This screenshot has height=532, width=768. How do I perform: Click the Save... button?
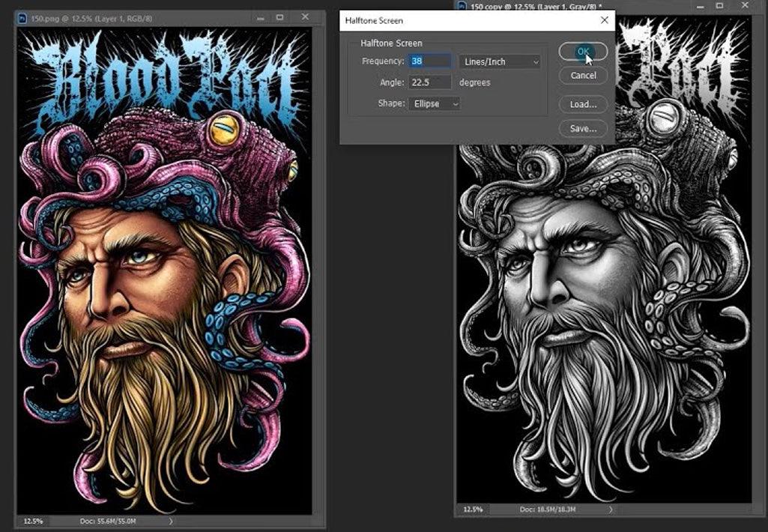[582, 129]
